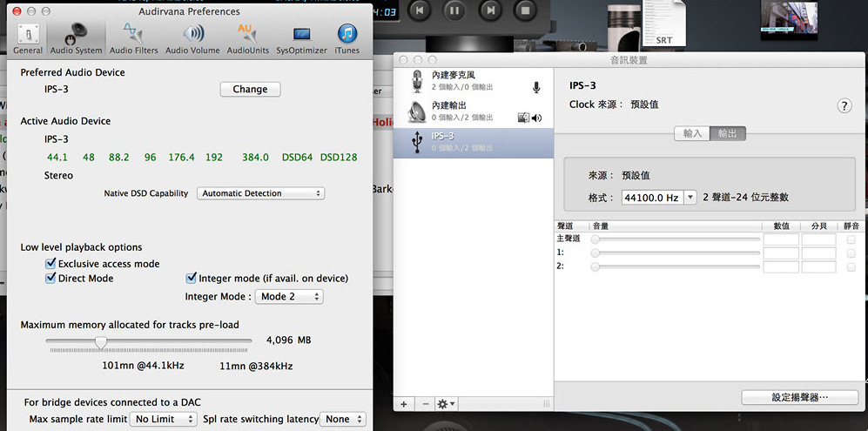Click speaker output icon beside 內建輸出
Viewport: 868px width, 431px height.
point(537,118)
